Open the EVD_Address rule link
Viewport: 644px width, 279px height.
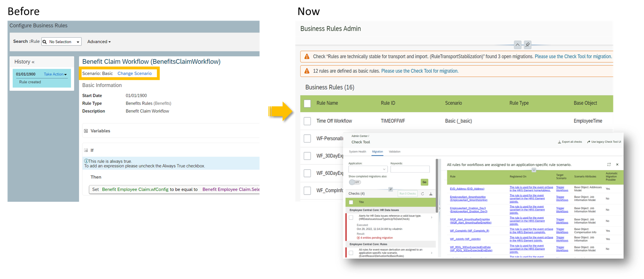(x=467, y=189)
